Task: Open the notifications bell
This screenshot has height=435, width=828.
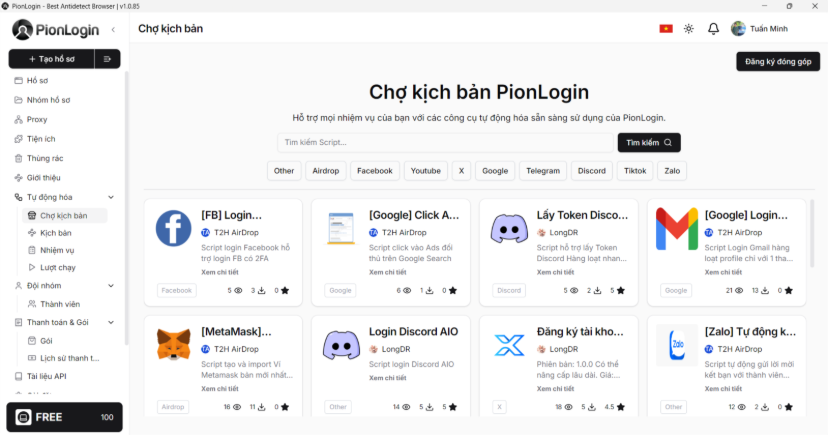Action: pos(713,29)
